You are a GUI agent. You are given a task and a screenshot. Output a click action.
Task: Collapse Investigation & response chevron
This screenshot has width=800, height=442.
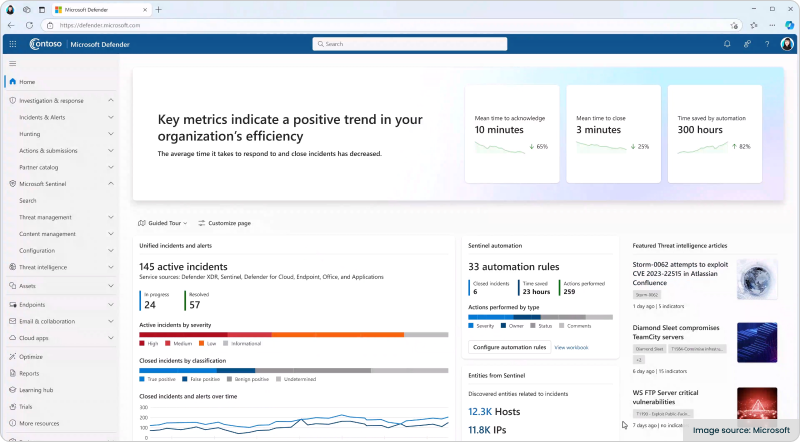click(111, 101)
